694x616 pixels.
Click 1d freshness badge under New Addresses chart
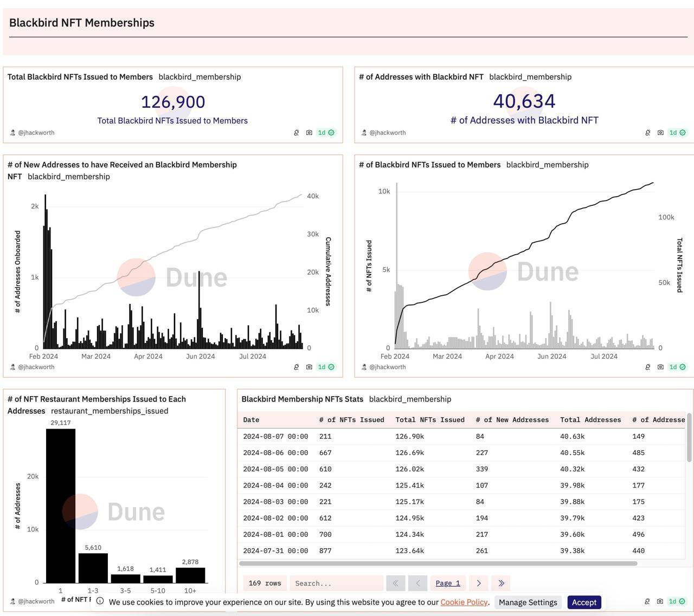pyautogui.click(x=326, y=367)
